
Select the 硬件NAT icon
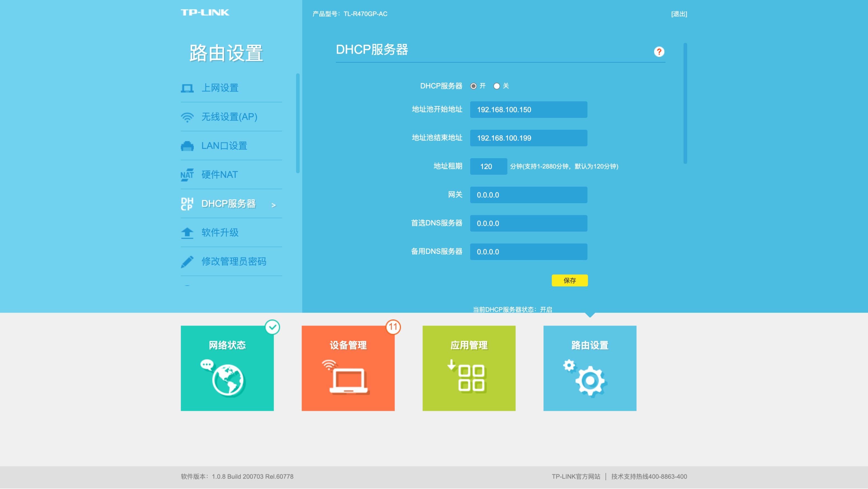(187, 174)
